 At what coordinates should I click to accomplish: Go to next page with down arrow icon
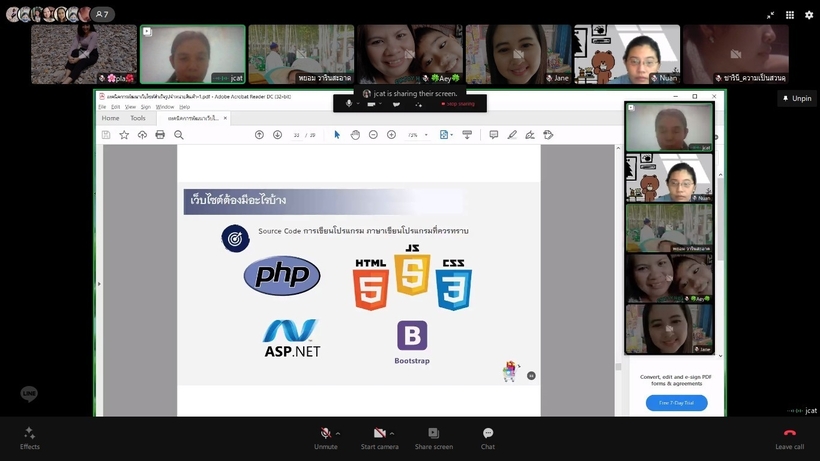coord(277,135)
